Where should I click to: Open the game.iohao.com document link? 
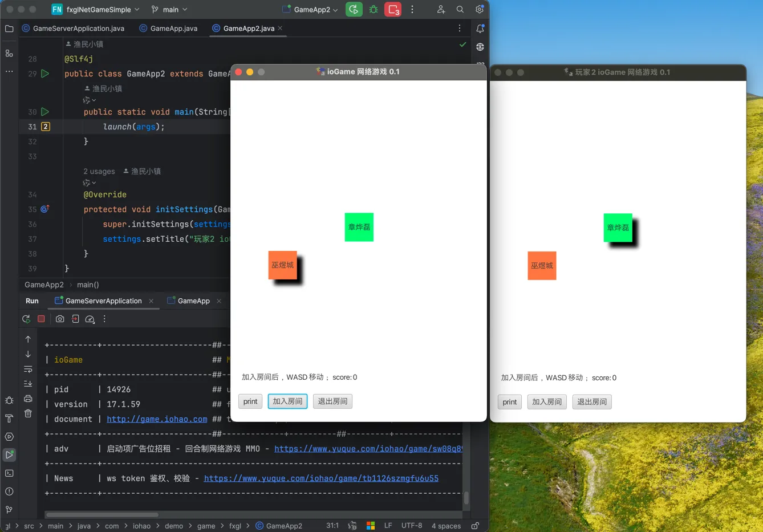(157, 419)
